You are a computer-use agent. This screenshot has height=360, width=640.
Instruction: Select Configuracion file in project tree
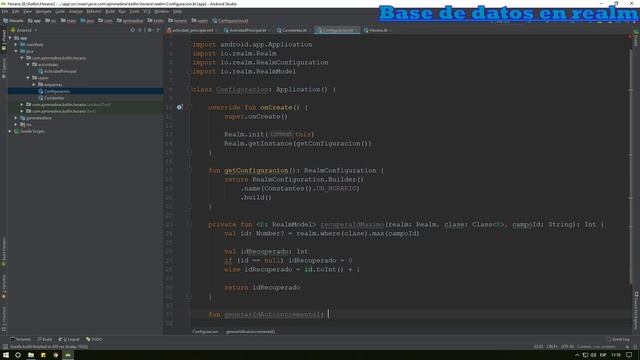53,91
